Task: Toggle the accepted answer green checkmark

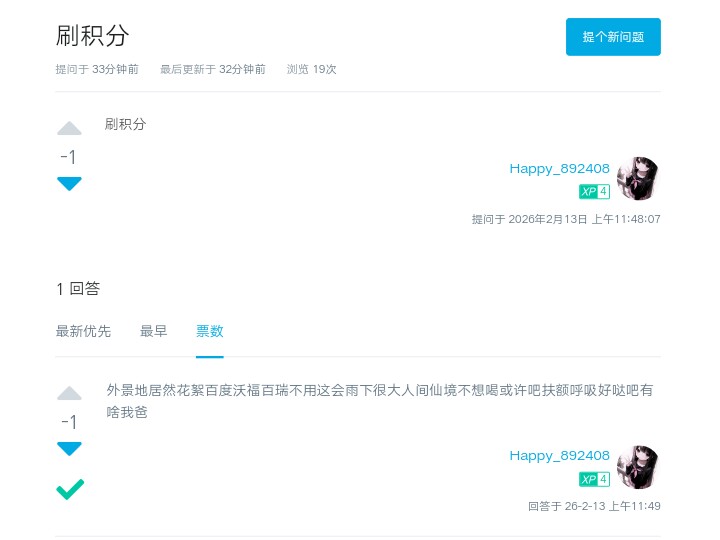Action: coord(70,489)
